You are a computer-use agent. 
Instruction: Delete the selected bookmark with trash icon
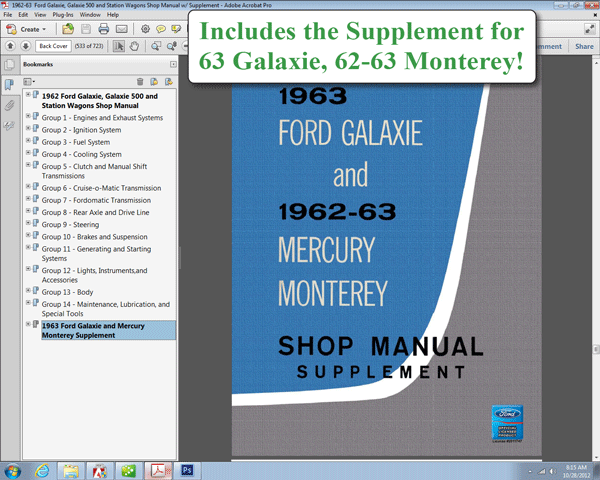(x=140, y=82)
